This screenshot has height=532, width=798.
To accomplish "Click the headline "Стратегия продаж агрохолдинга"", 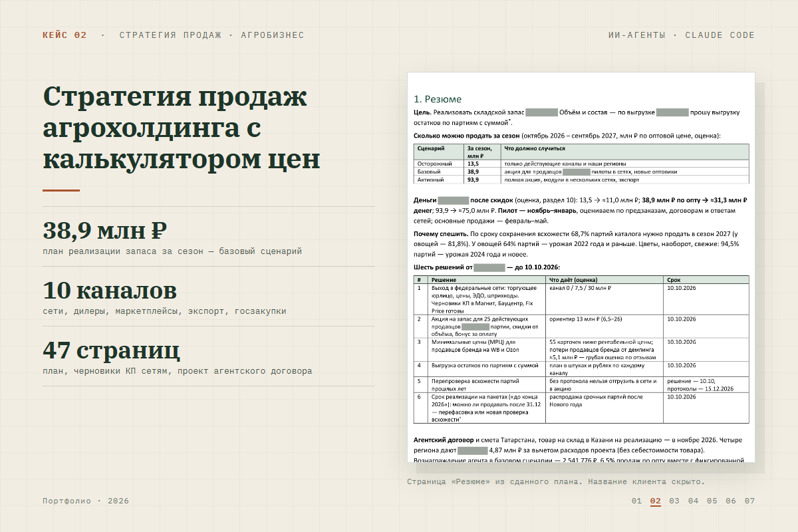I will tap(182, 129).
